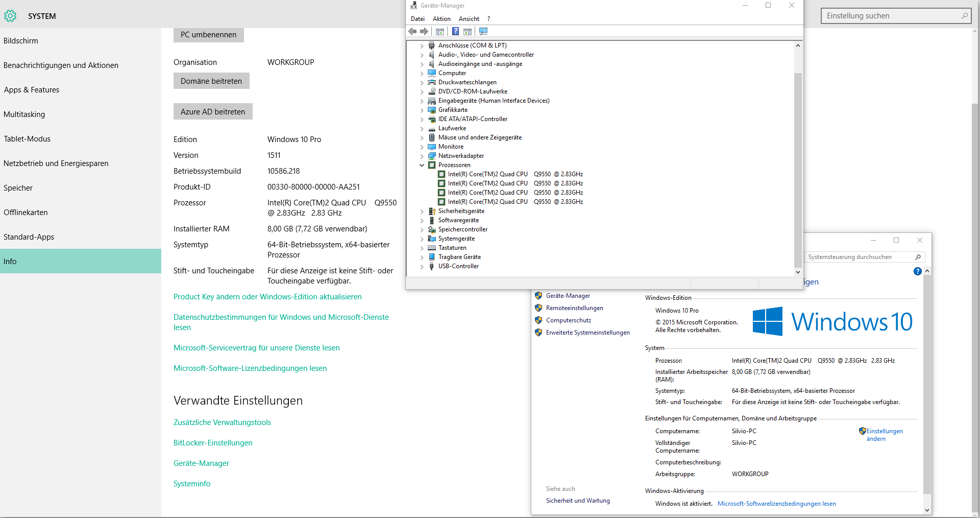Expand the Eingabegeräte (Human Interface Devices) node

pyautogui.click(x=422, y=101)
